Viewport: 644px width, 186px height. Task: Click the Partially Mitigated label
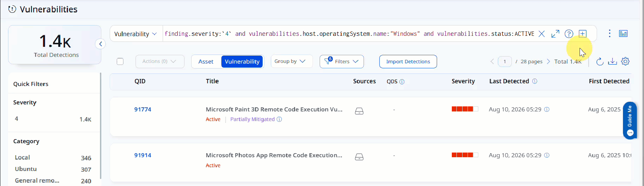(x=252, y=119)
